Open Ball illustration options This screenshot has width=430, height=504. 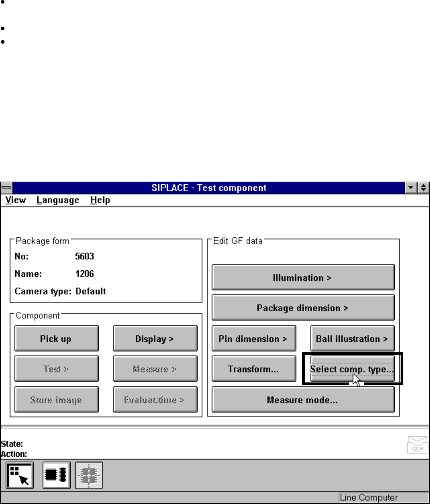click(x=353, y=338)
